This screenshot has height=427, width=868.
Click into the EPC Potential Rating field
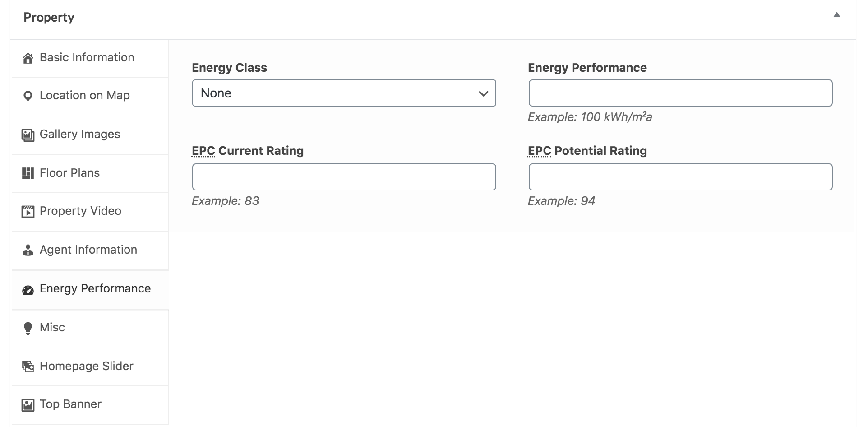point(680,177)
